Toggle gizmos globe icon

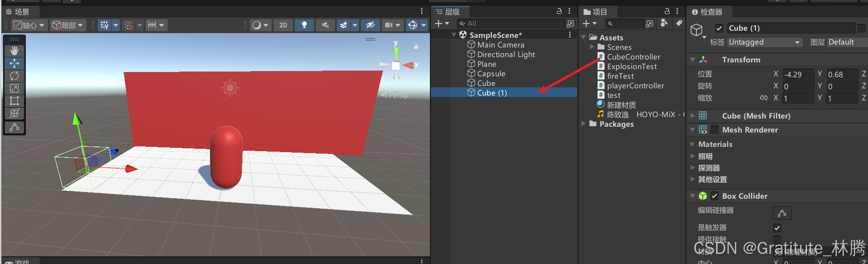[x=413, y=25]
